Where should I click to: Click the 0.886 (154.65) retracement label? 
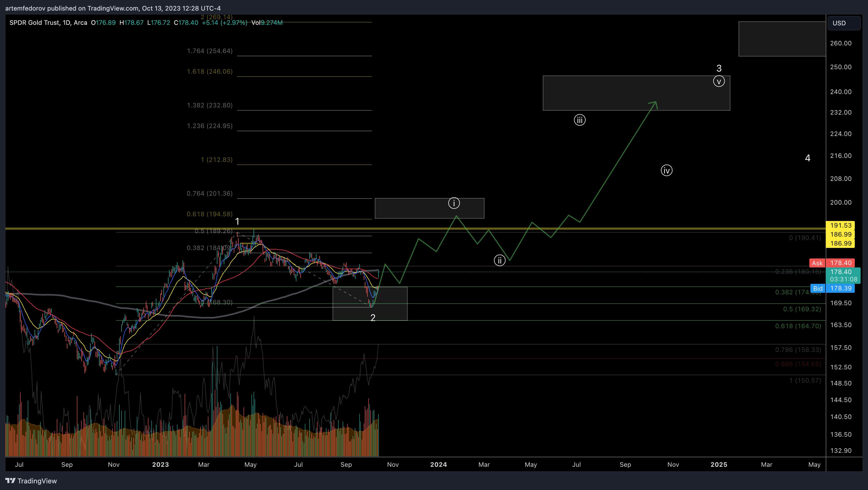(798, 364)
